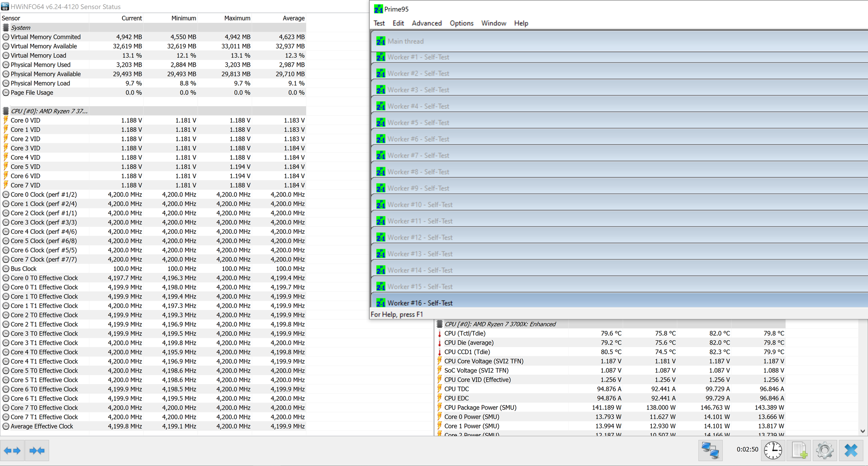
Task: Select the CPU Die (average) row
Action: point(610,342)
